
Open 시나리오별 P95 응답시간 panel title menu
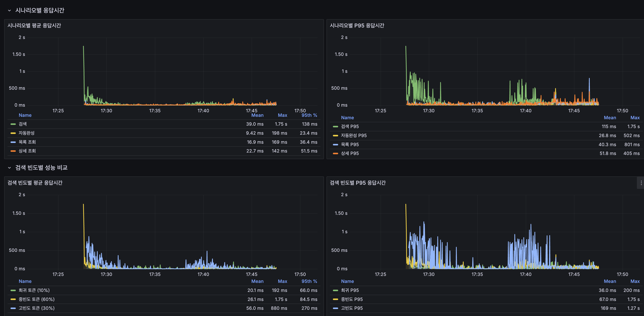point(357,26)
